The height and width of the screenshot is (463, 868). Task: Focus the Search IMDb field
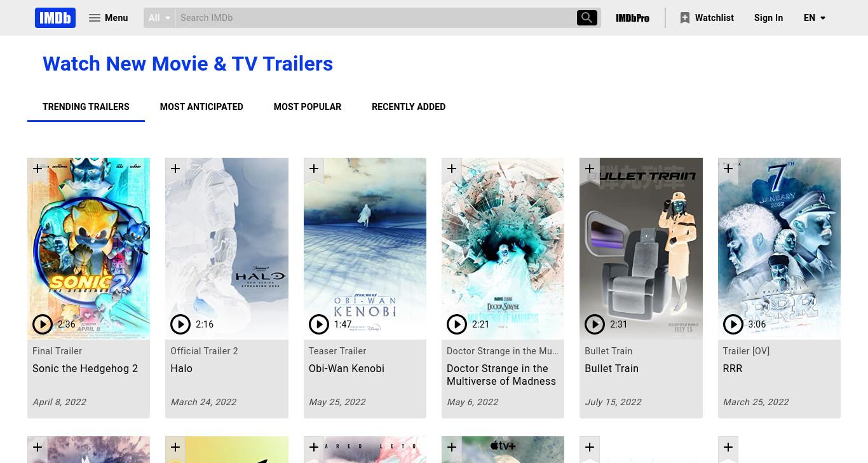click(x=375, y=18)
